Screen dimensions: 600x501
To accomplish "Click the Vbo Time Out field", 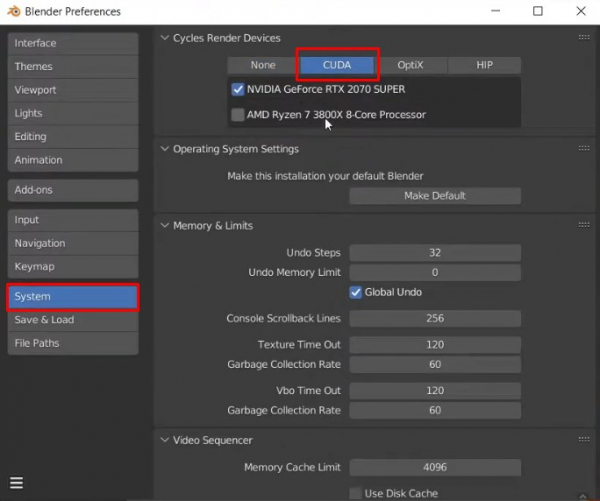I will (x=435, y=390).
